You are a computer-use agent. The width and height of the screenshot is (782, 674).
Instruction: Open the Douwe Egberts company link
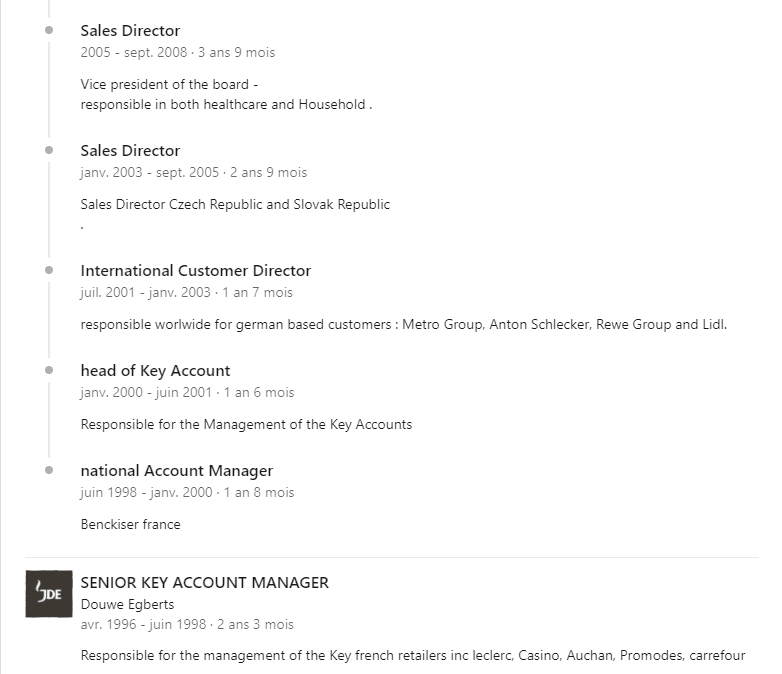coord(127,604)
